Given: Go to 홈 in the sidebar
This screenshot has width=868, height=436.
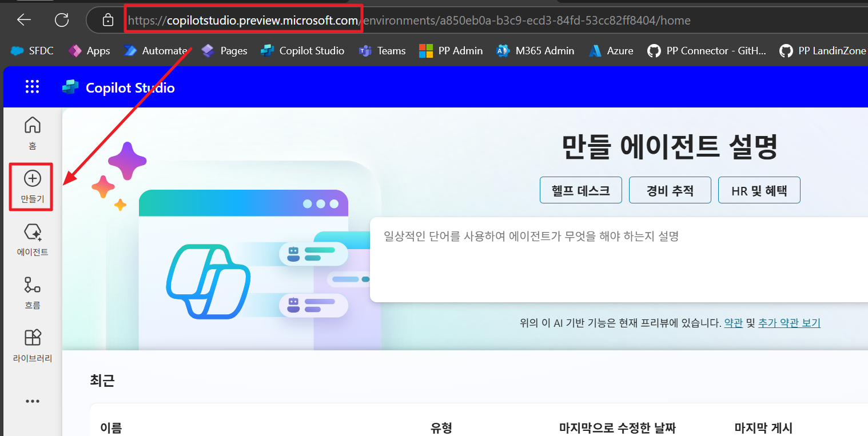Looking at the screenshot, I should [x=33, y=133].
